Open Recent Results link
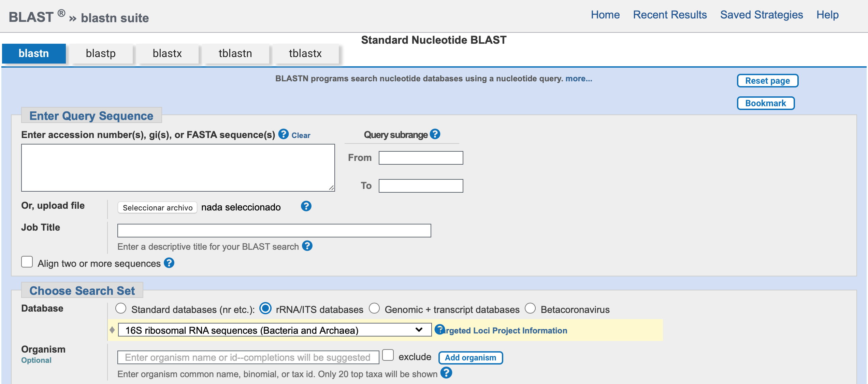This screenshot has width=868, height=384. click(669, 15)
